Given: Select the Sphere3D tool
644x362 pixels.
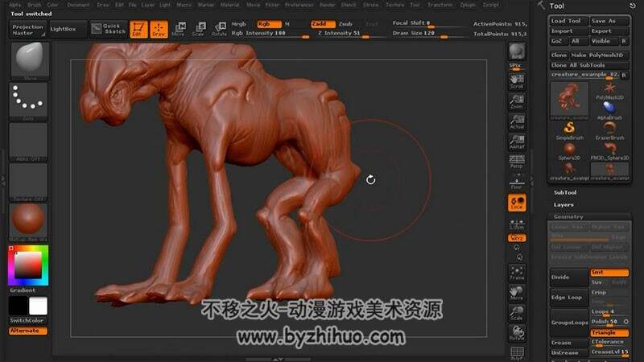Looking at the screenshot, I should click(x=569, y=151).
